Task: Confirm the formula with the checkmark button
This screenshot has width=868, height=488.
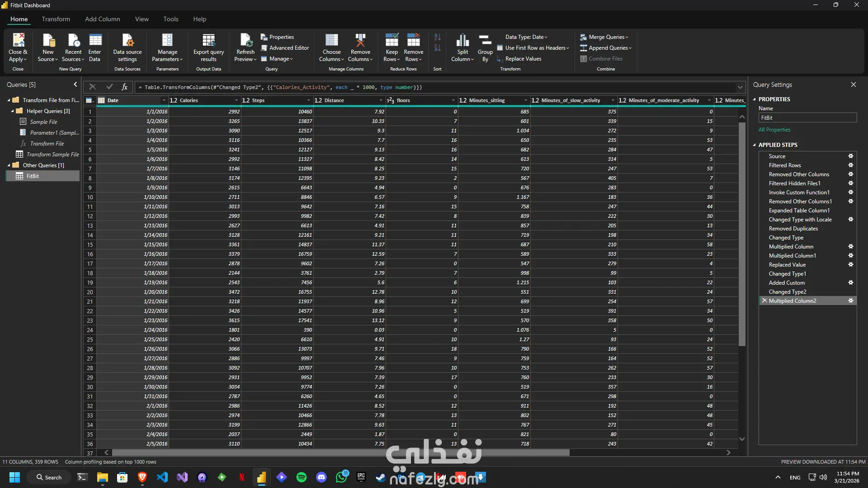Action: click(109, 87)
